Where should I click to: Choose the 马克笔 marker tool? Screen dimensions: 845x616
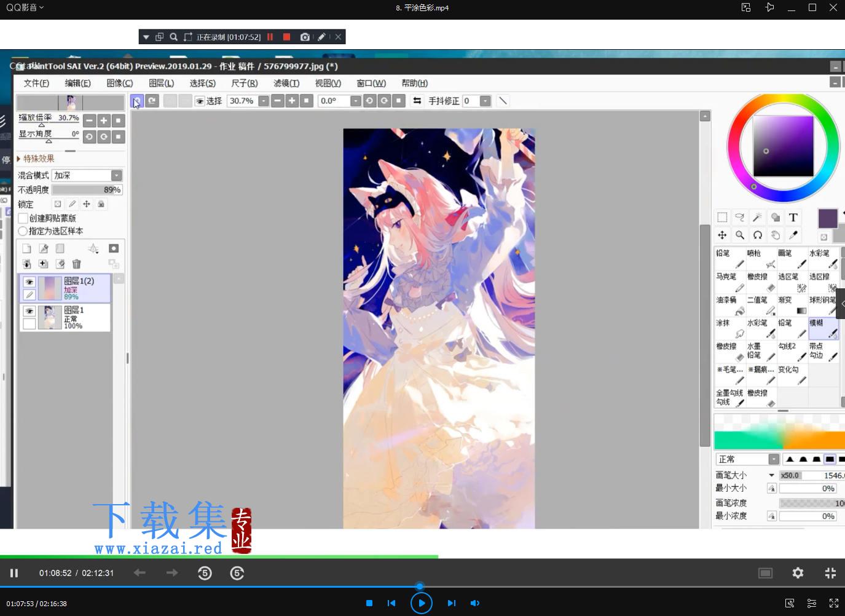click(730, 282)
